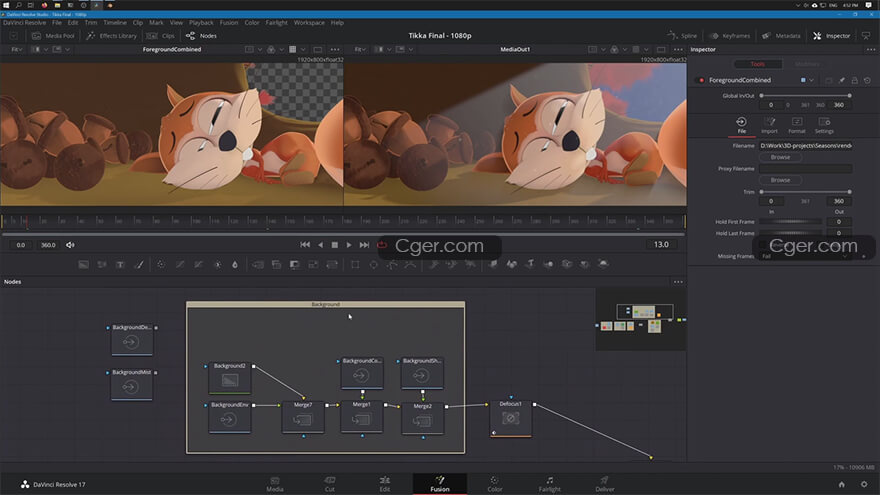
Task: Select the Defocus1 node
Action: click(511, 418)
